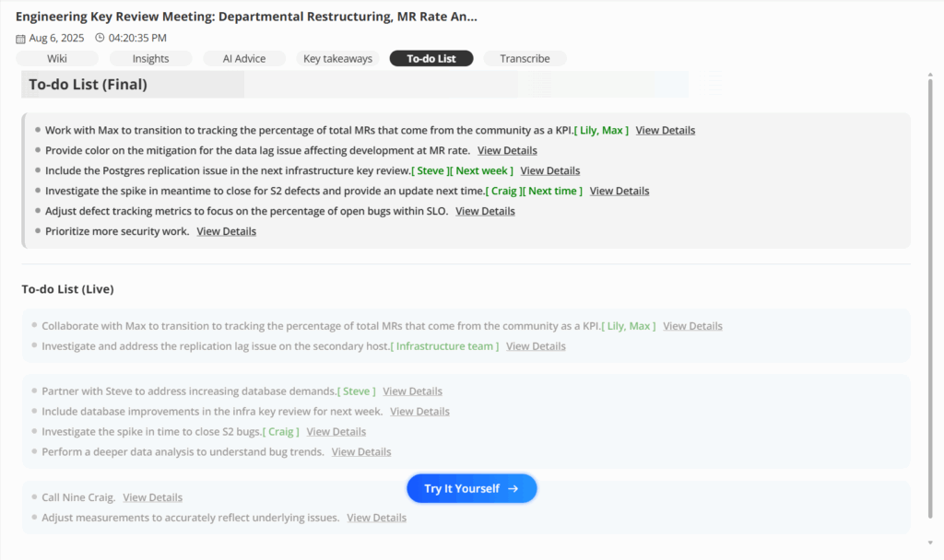Switch to the Wiki tab
944x560 pixels.
click(x=56, y=58)
